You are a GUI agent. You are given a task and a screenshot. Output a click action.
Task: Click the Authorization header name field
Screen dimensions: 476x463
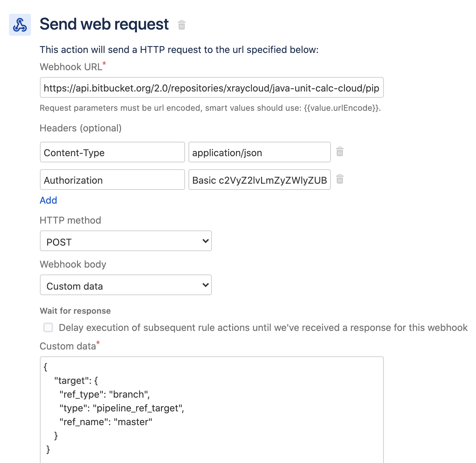[112, 180]
